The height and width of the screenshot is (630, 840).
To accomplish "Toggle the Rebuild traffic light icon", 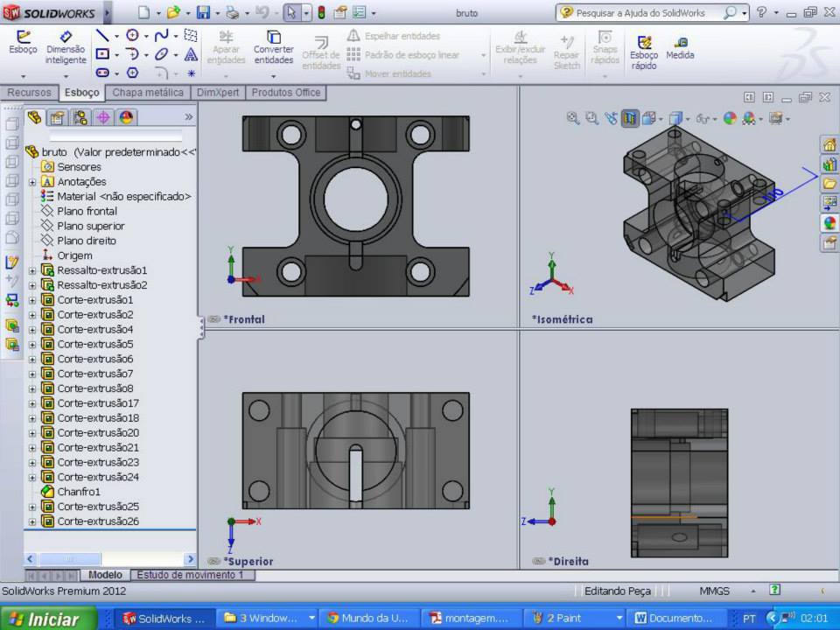I will click(321, 13).
